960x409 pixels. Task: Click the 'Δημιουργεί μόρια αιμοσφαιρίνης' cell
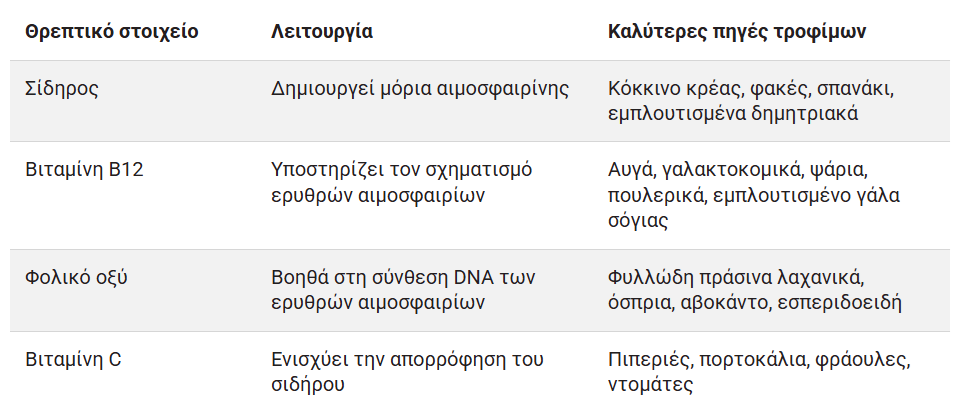tap(420, 88)
